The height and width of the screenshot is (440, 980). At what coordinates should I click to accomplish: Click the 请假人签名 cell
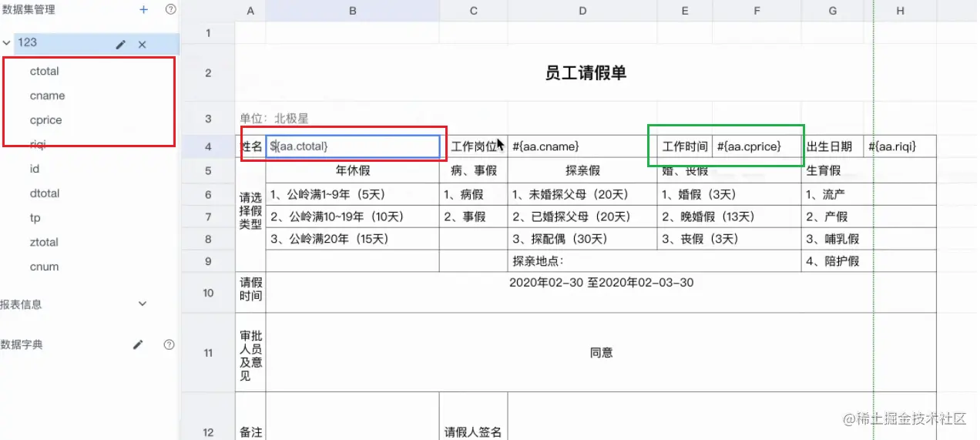click(474, 416)
